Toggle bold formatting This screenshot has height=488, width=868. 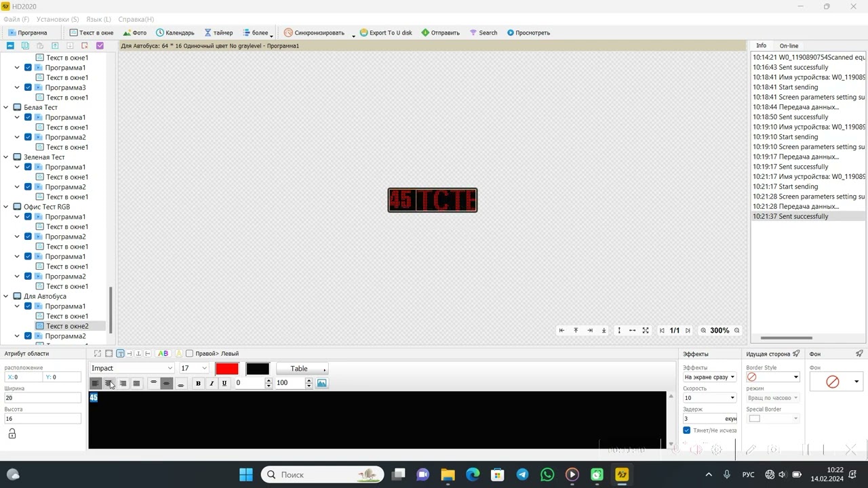198,383
